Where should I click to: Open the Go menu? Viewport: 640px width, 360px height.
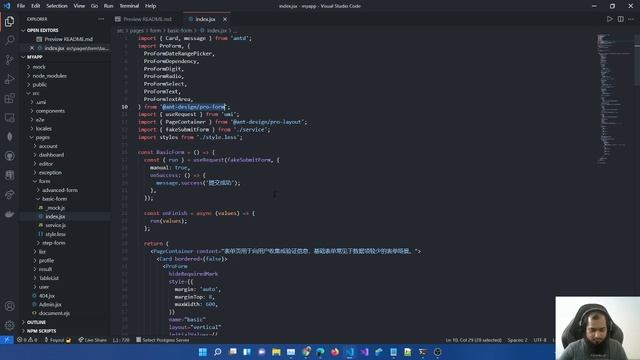click(94, 6)
